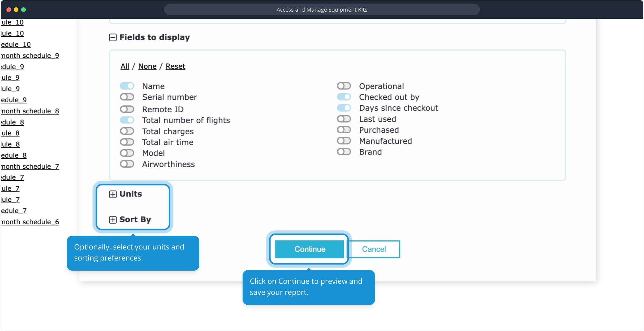The height and width of the screenshot is (331, 644).
Task: Reset the displayed fields selection
Action: click(x=175, y=66)
